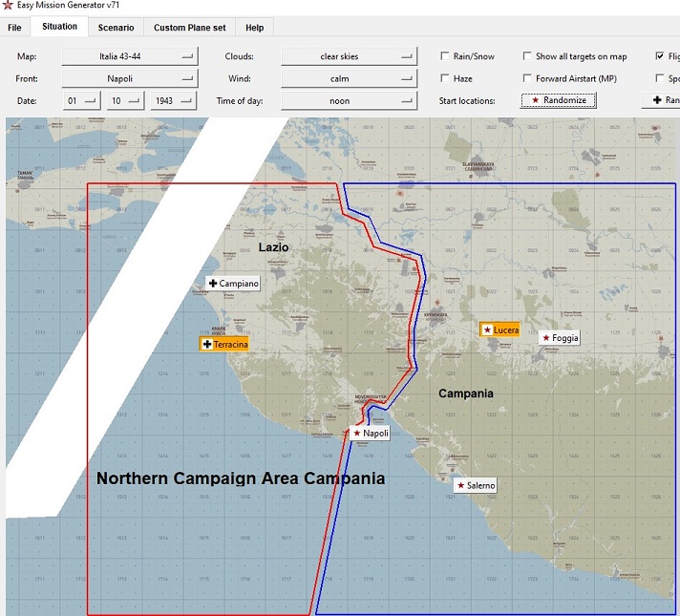The height and width of the screenshot is (616, 680).
Task: Select the Salerno star airfield marker
Action: point(476,485)
